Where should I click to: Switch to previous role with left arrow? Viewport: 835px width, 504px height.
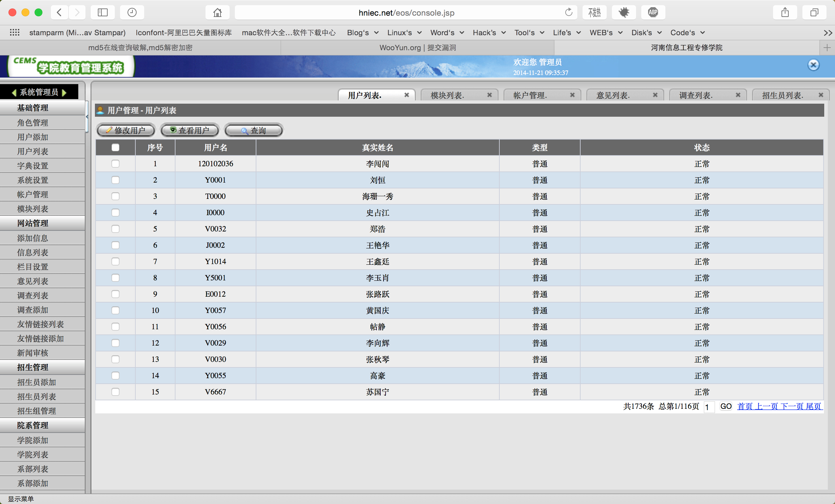pyautogui.click(x=14, y=93)
